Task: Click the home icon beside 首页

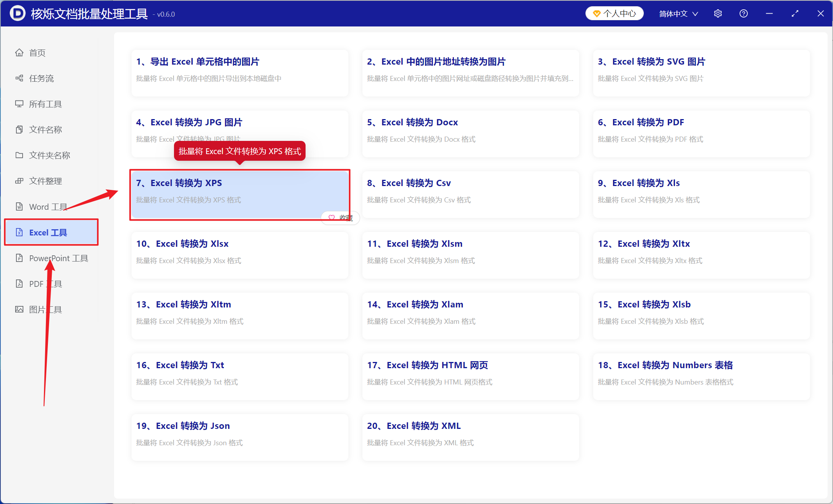Action: click(19, 53)
